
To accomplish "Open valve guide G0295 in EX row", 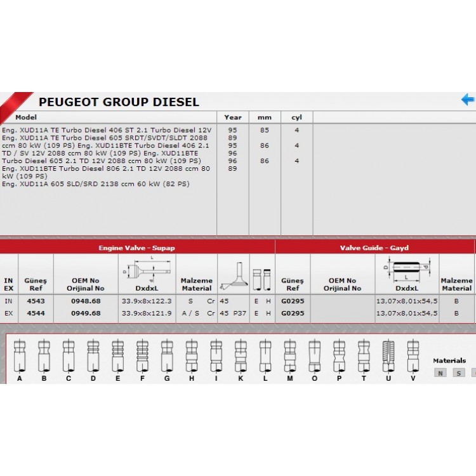I will [x=293, y=314].
